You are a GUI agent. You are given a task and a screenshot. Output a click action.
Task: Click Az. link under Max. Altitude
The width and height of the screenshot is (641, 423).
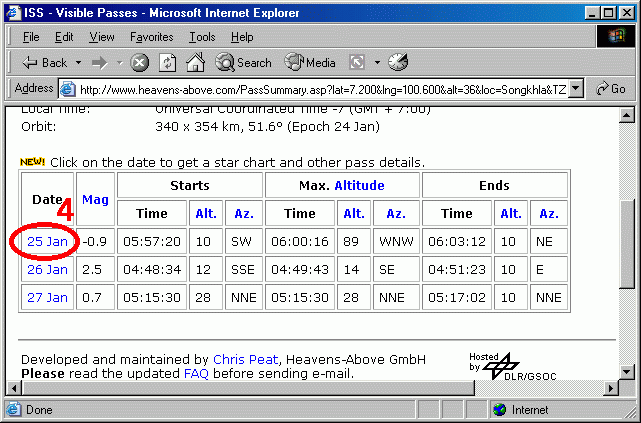(x=396, y=214)
